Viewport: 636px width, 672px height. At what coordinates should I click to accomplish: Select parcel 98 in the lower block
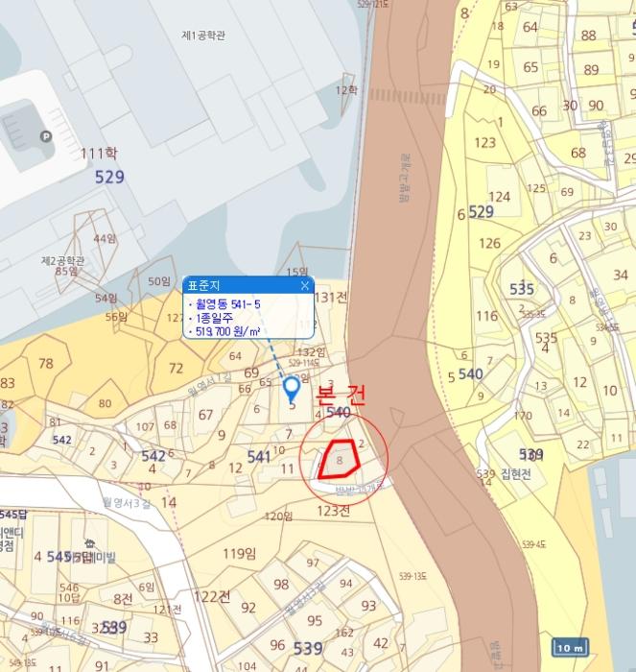click(x=281, y=584)
